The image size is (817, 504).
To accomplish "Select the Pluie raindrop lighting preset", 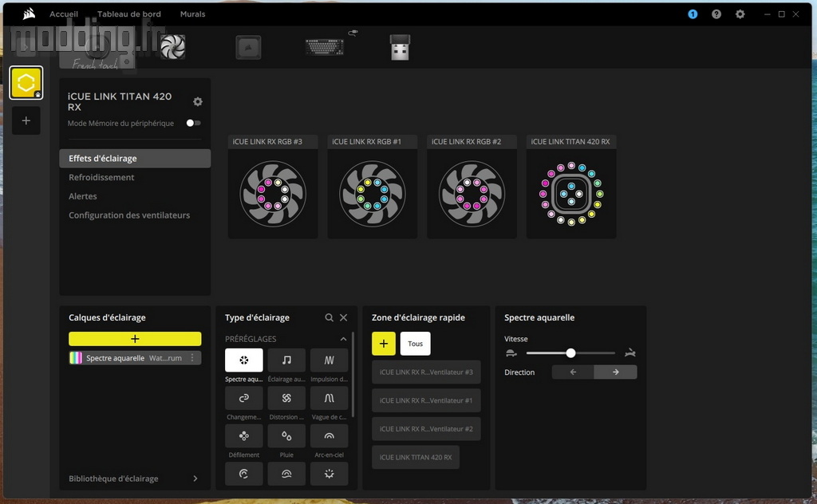I will tap(286, 435).
